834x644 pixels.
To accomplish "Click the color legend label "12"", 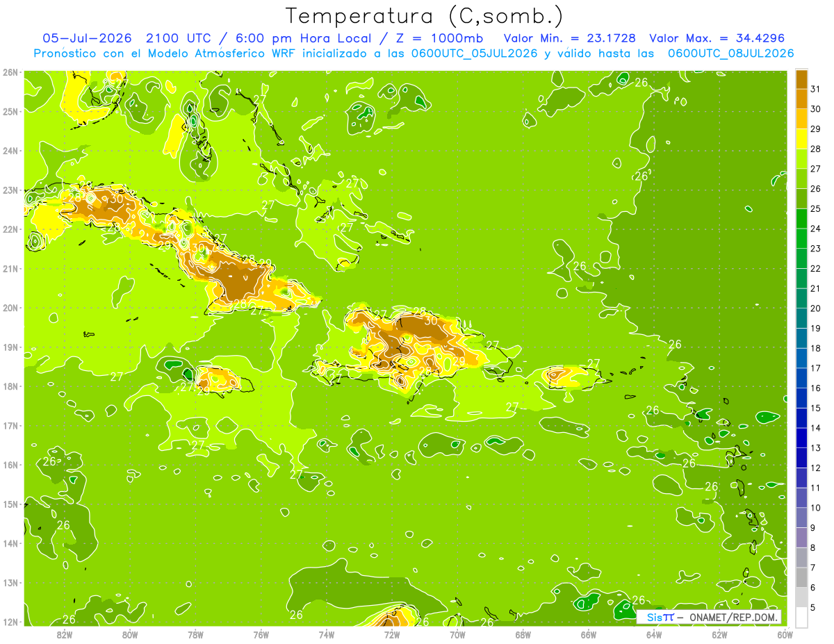I will click(815, 468).
